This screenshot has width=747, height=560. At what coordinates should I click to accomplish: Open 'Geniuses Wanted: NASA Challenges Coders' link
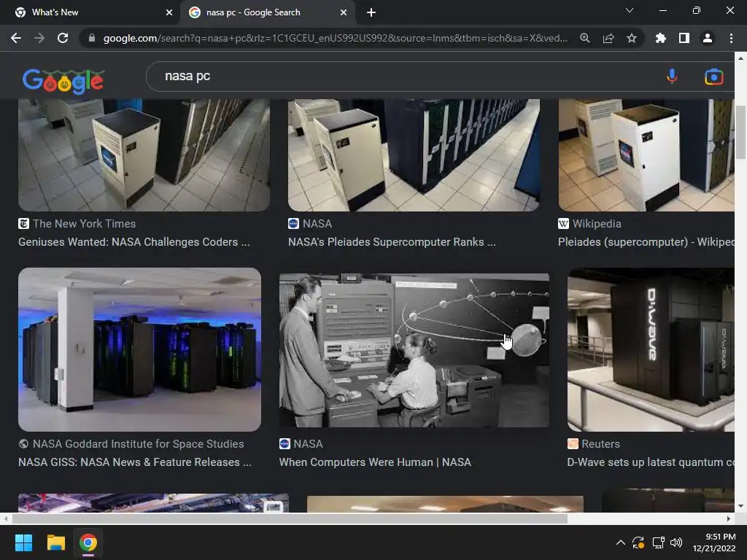[134, 242]
